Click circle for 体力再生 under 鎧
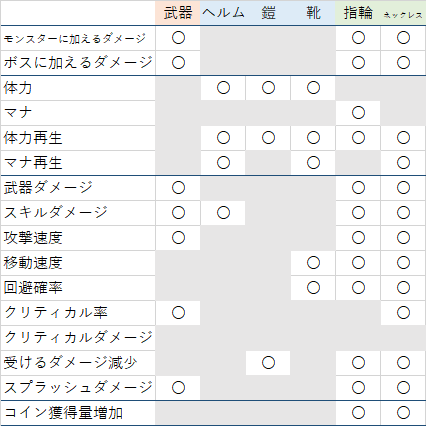The image size is (426, 426). coord(268,138)
